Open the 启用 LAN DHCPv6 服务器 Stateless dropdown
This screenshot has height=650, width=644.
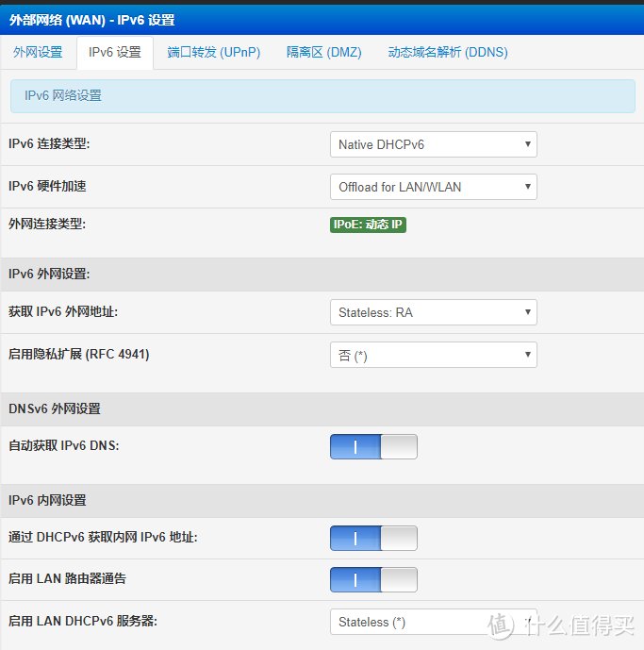(434, 622)
